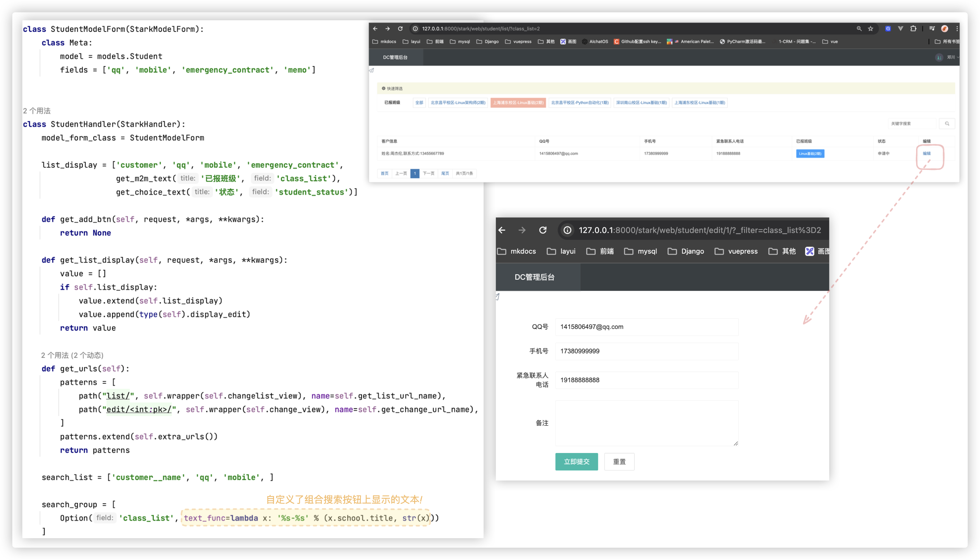
Task: Click bookmark star in top address bar
Action: [870, 29]
